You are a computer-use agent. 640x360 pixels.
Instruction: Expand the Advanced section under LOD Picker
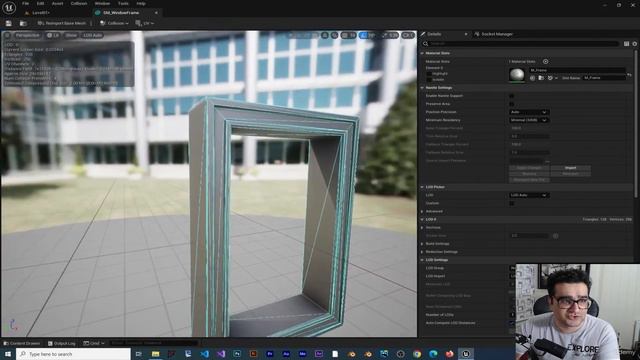click(x=422, y=211)
